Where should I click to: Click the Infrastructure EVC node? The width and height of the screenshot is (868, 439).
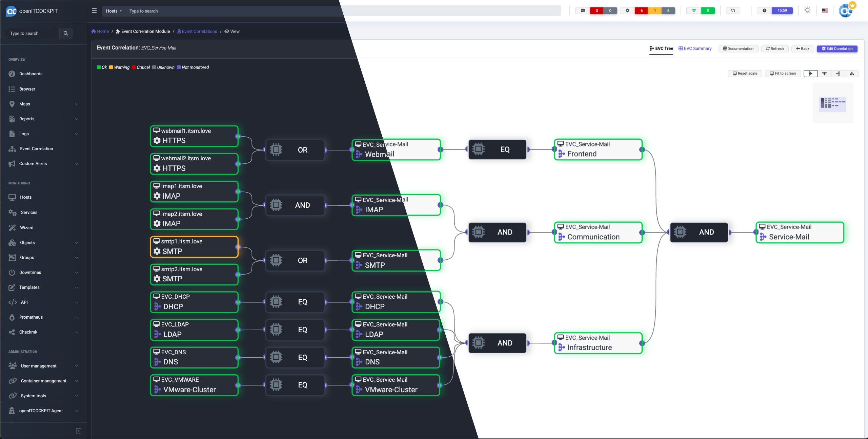tap(598, 343)
